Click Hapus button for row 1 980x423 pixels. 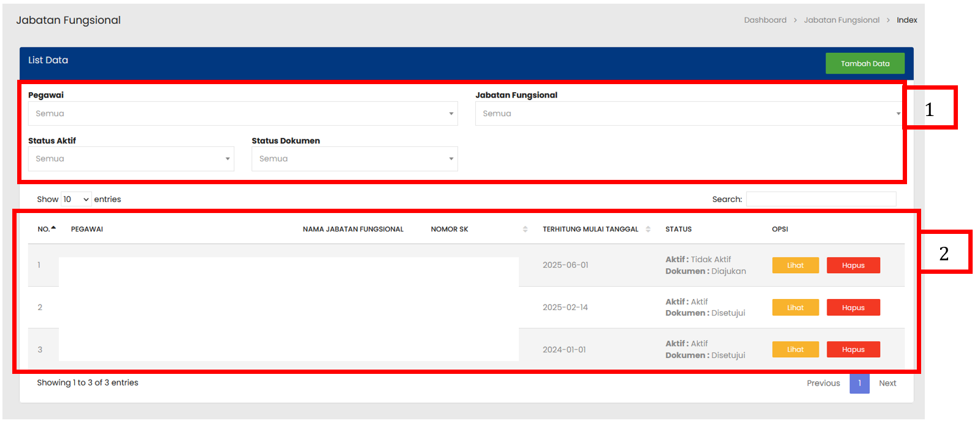pyautogui.click(x=853, y=265)
